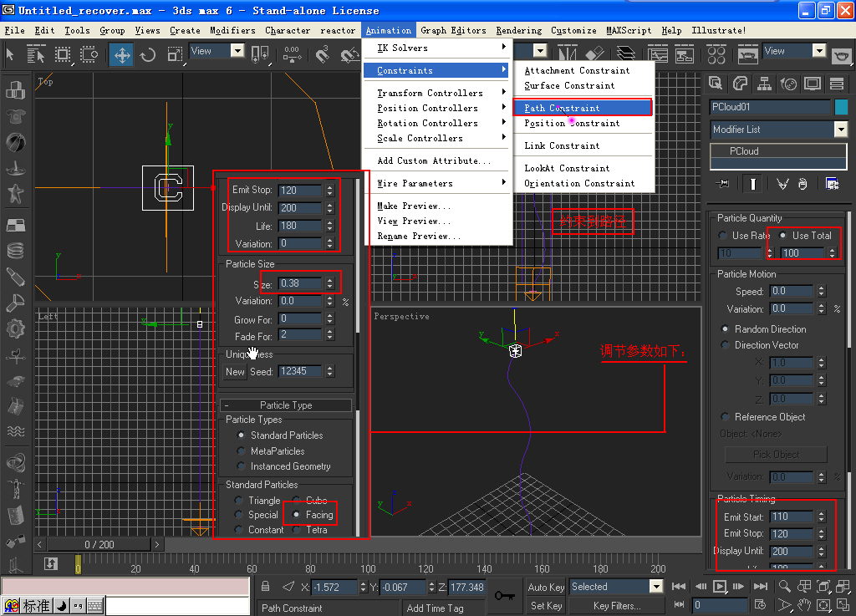Click the Emit Start value field
This screenshot has width=856, height=616.
tap(791, 517)
